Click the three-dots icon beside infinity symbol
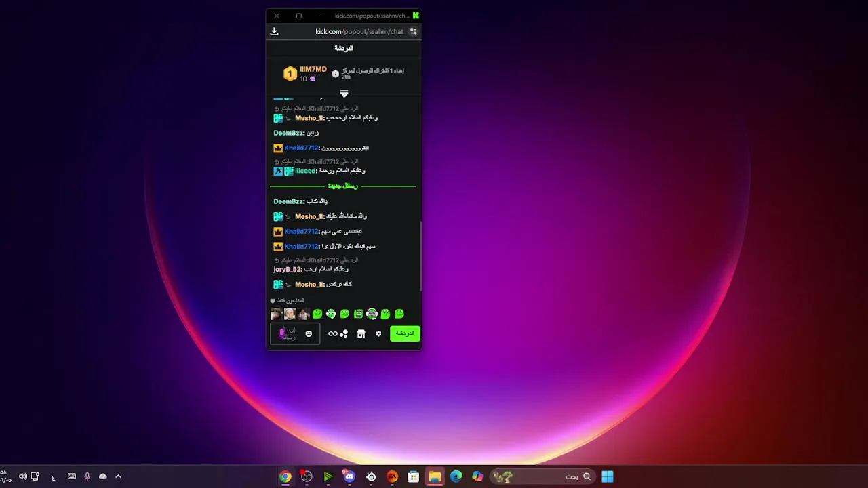This screenshot has width=868, height=488. click(x=344, y=333)
